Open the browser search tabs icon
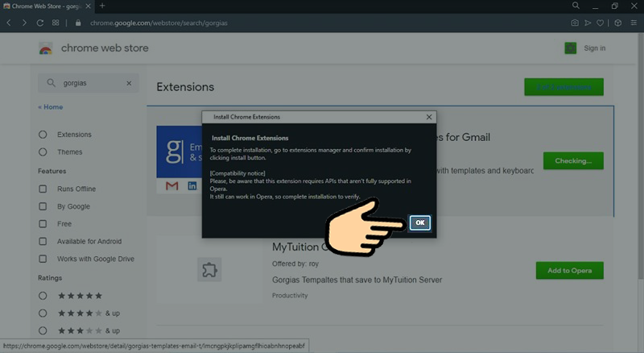 click(x=576, y=6)
